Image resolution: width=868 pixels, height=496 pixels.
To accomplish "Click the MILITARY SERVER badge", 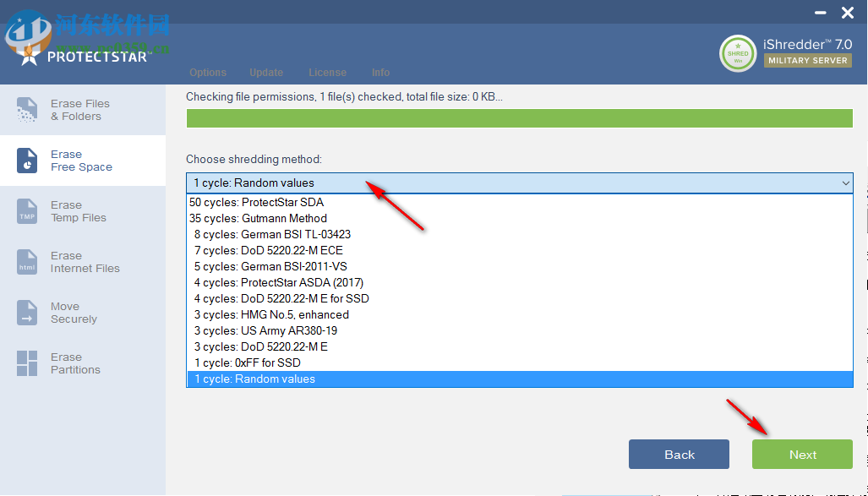I will coord(808,60).
